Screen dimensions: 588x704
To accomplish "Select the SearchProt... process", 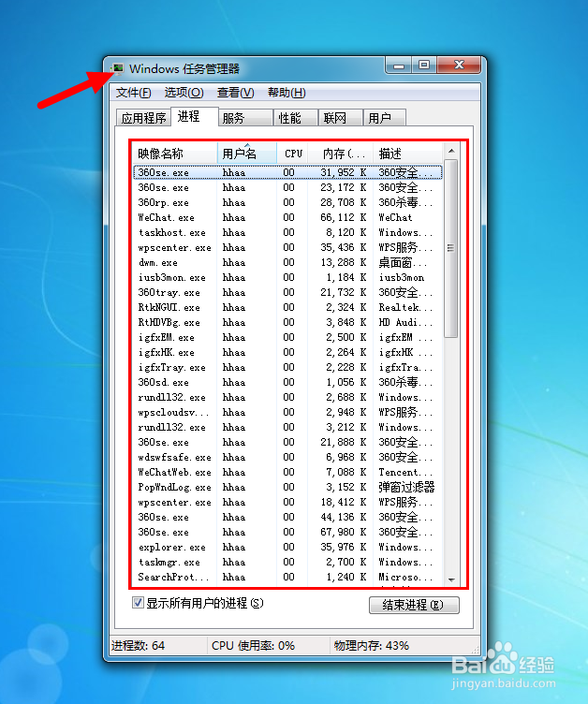I will click(288, 577).
